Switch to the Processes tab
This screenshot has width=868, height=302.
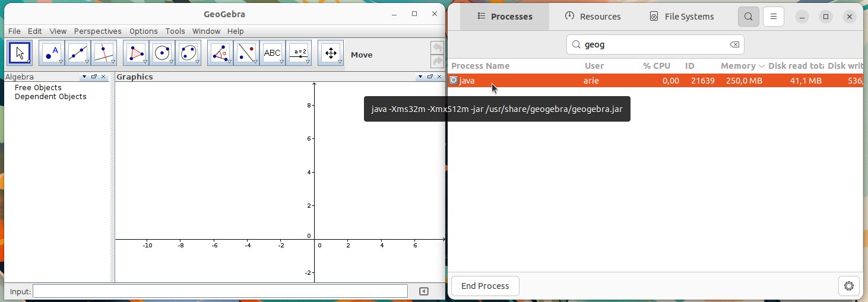click(x=505, y=17)
